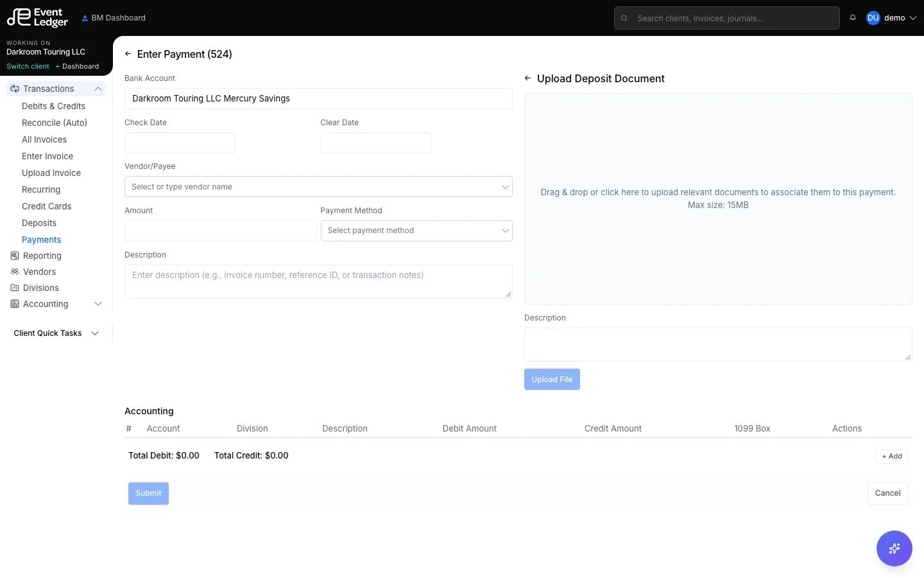Open All Invoices
The height and width of the screenshot is (578, 924).
click(44, 139)
